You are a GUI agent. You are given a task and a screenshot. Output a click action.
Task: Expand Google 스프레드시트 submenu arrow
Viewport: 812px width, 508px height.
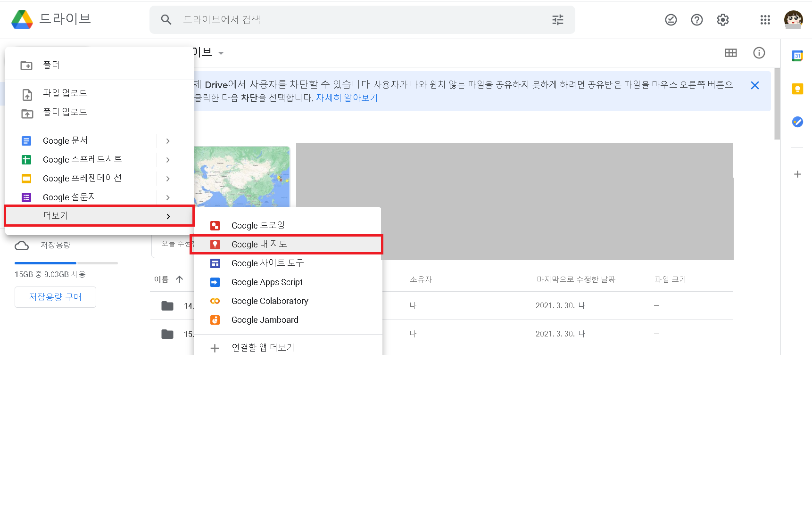click(168, 160)
